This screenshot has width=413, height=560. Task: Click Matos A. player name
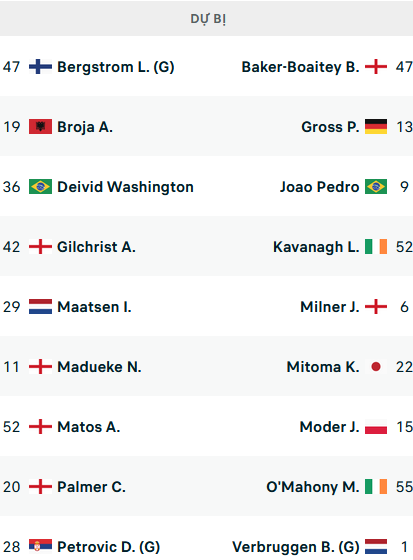click(89, 427)
